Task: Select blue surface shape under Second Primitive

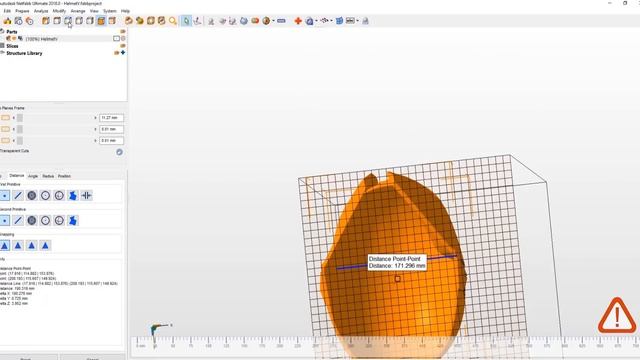Action: tap(73, 221)
